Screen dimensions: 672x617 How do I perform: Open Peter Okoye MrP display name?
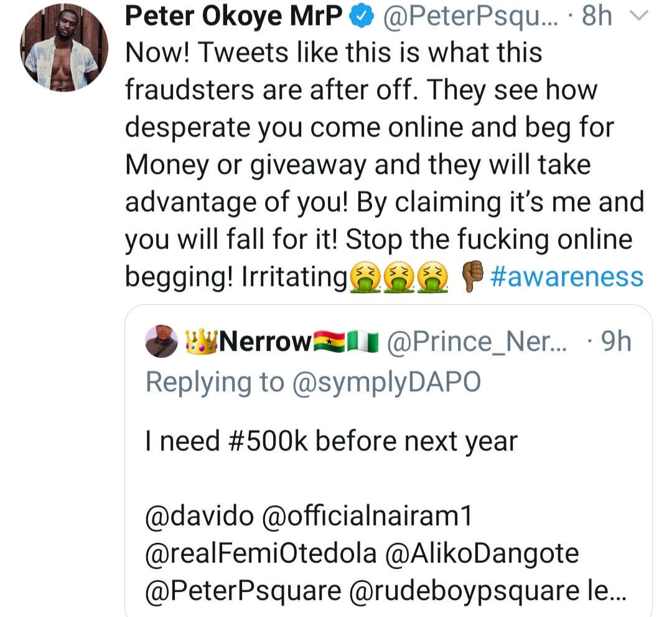point(234,18)
